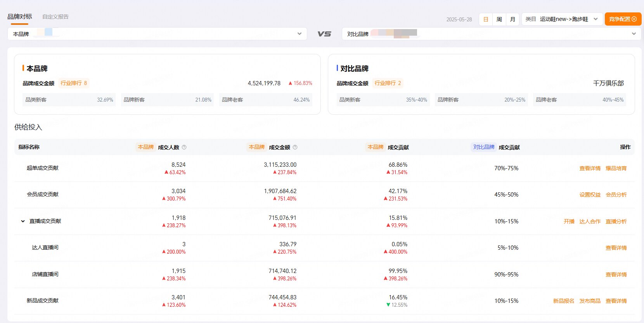Click the 超单成交贡献 row label

43,168
